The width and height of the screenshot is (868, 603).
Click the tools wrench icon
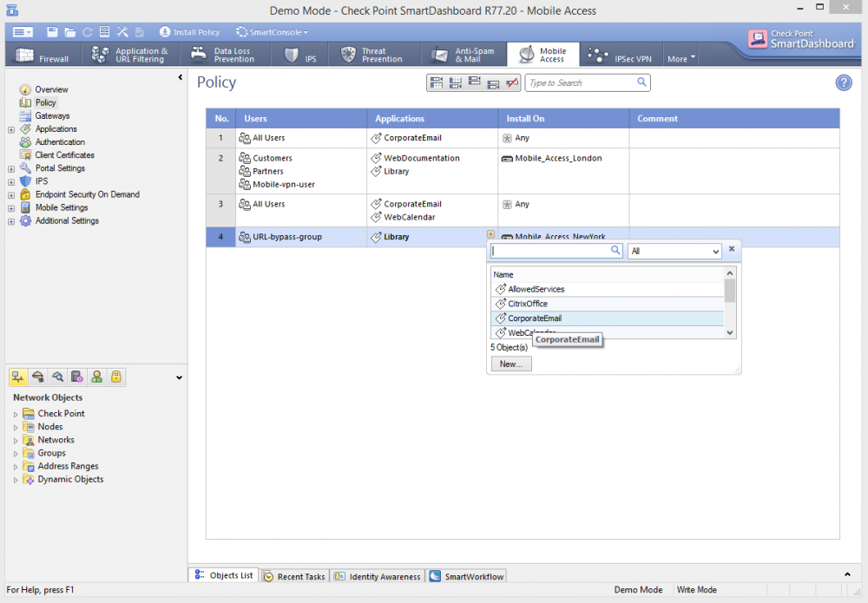point(122,32)
